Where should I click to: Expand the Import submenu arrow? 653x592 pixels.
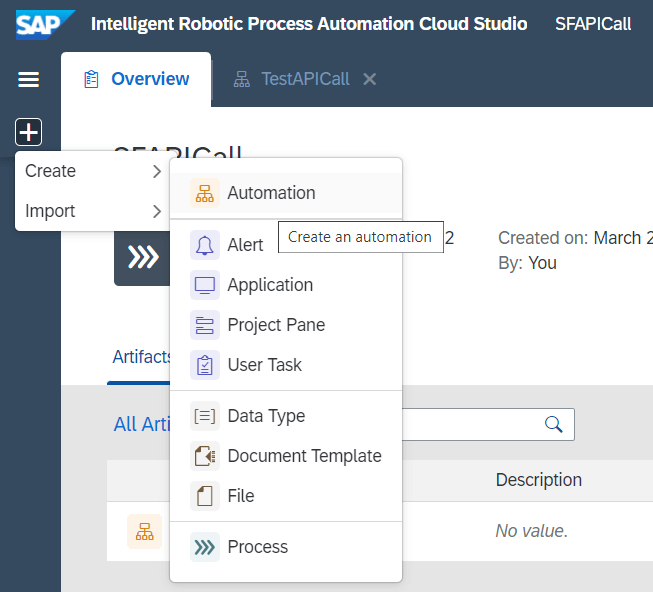(157, 211)
